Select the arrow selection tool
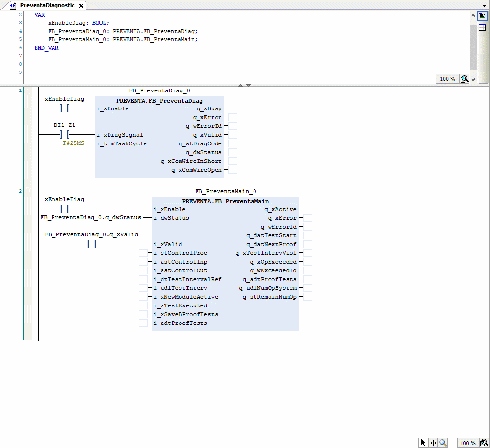This screenshot has width=490, height=448. pyautogui.click(x=423, y=443)
